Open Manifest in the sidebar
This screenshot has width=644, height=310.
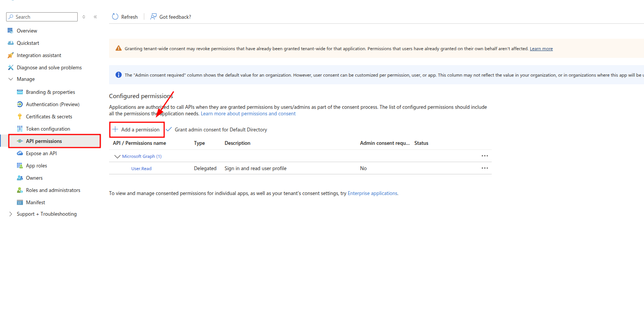click(36, 202)
